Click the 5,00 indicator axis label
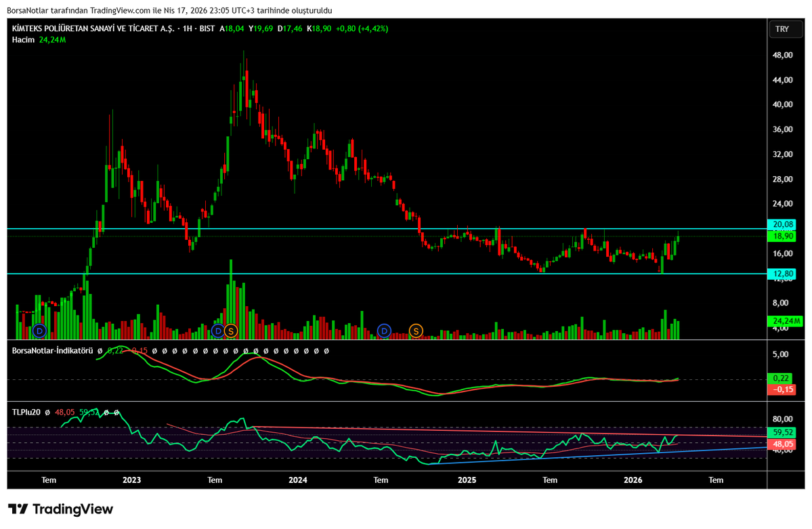Image resolution: width=812 pixels, height=529 pixels. [x=780, y=354]
